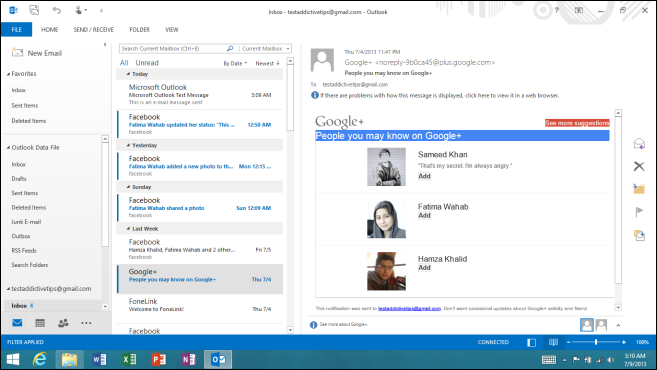The image size is (657, 370).
Task: Switch to the People view icon
Action: pos(63,323)
